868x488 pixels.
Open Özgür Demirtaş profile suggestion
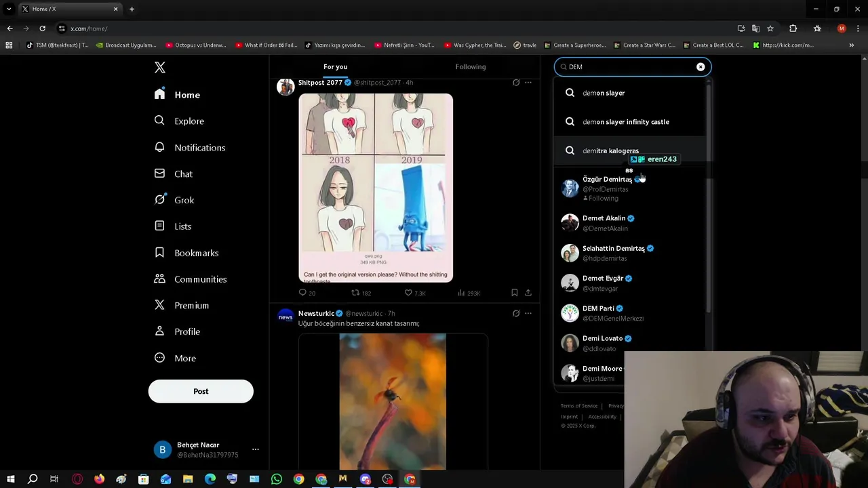[629, 188]
